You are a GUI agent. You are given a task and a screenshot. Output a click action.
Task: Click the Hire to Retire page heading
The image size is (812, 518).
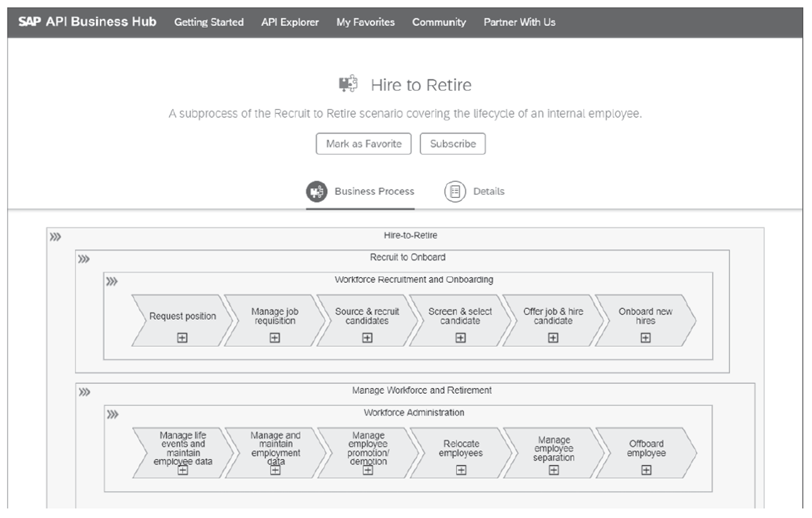tap(421, 85)
